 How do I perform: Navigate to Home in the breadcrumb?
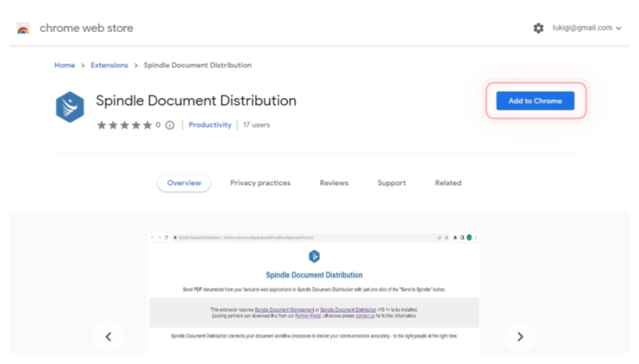click(64, 66)
